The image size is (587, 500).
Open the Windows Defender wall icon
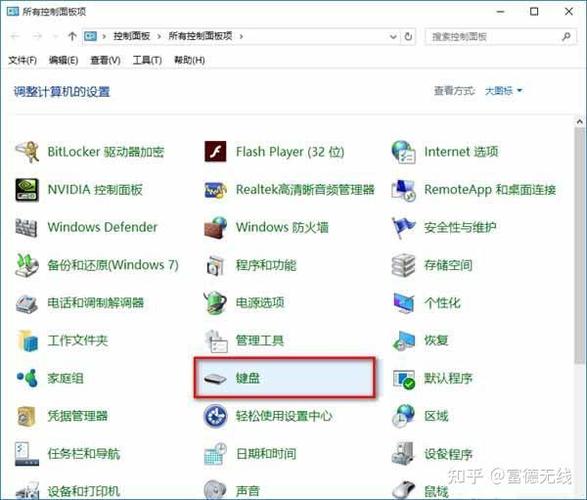pyautogui.click(x=26, y=227)
